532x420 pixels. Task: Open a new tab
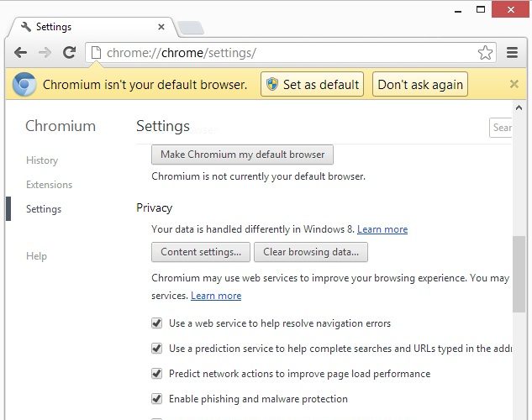[191, 27]
